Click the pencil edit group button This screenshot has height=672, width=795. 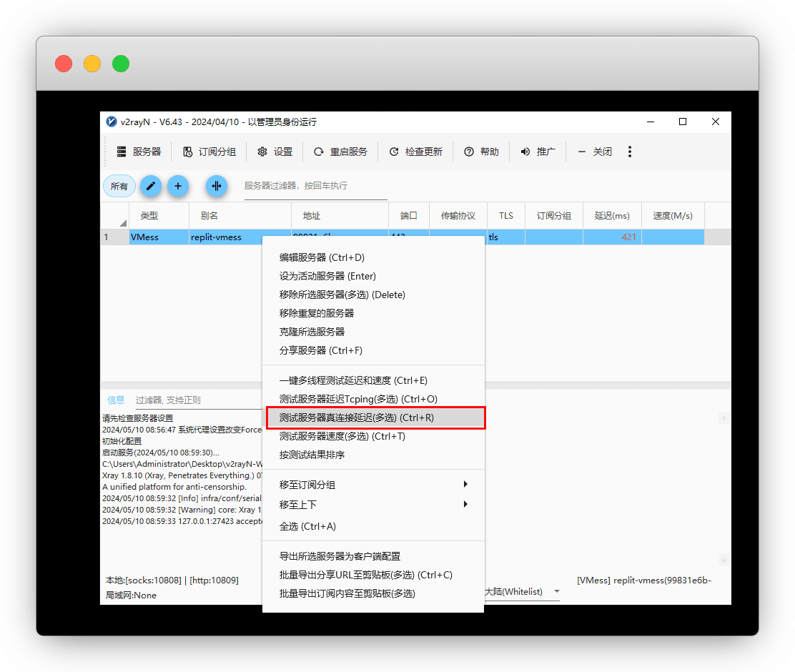(x=151, y=186)
